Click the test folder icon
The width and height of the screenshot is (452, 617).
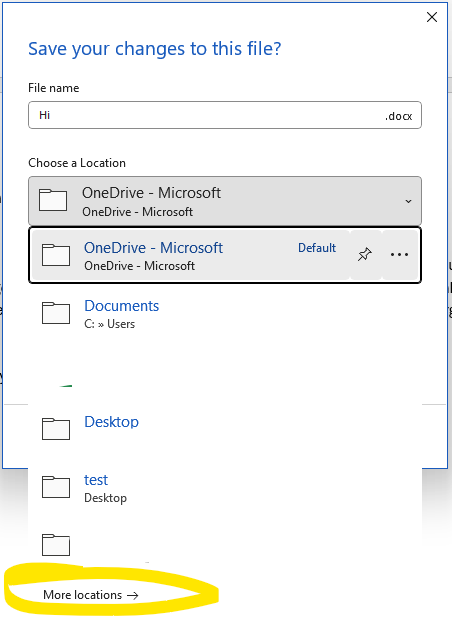pos(56,487)
